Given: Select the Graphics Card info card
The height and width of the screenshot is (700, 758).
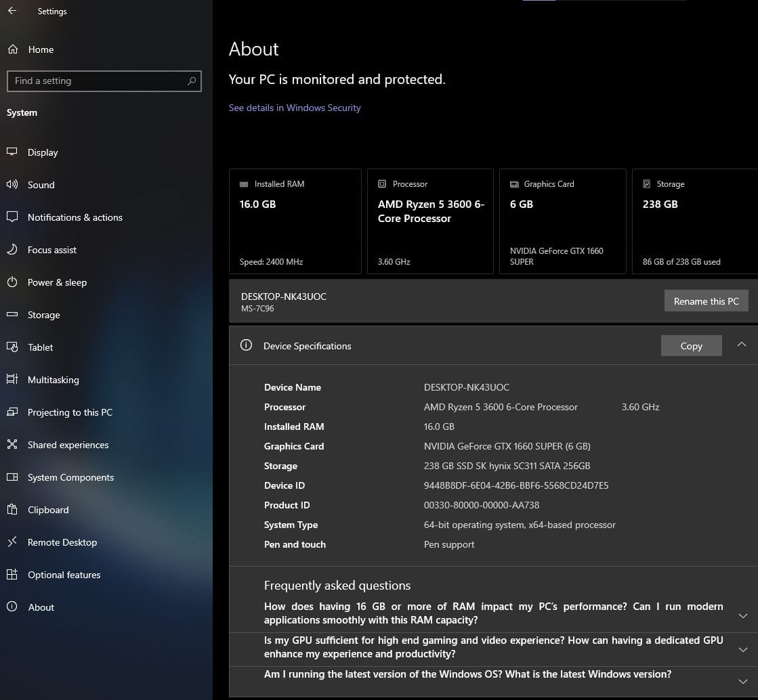Looking at the screenshot, I should [563, 221].
